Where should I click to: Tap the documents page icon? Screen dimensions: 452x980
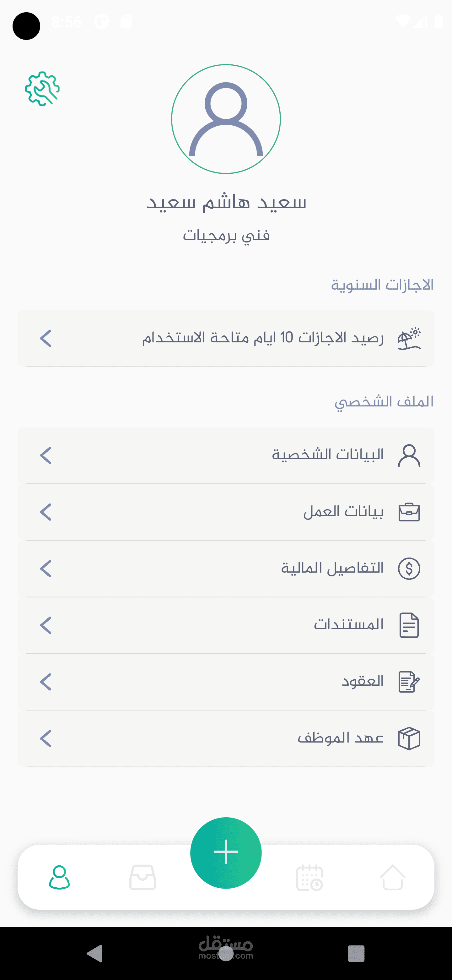tap(409, 625)
